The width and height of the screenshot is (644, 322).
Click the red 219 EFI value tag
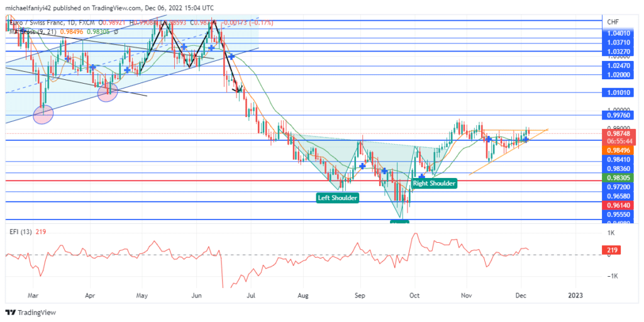(611, 250)
